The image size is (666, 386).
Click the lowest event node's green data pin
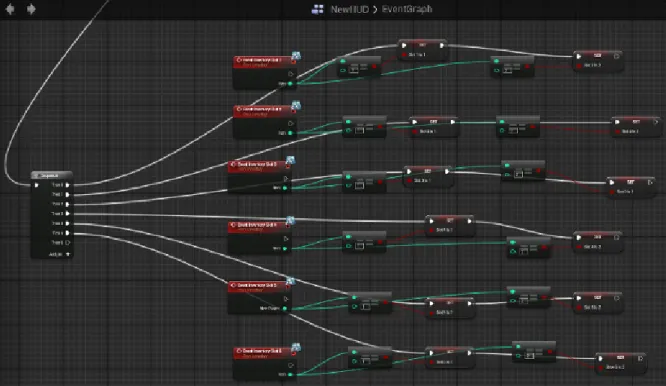290,375
